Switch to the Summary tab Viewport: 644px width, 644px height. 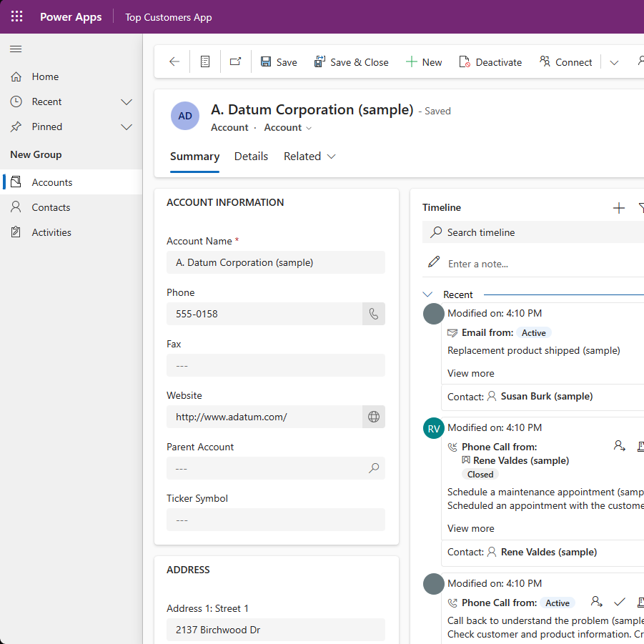194,157
